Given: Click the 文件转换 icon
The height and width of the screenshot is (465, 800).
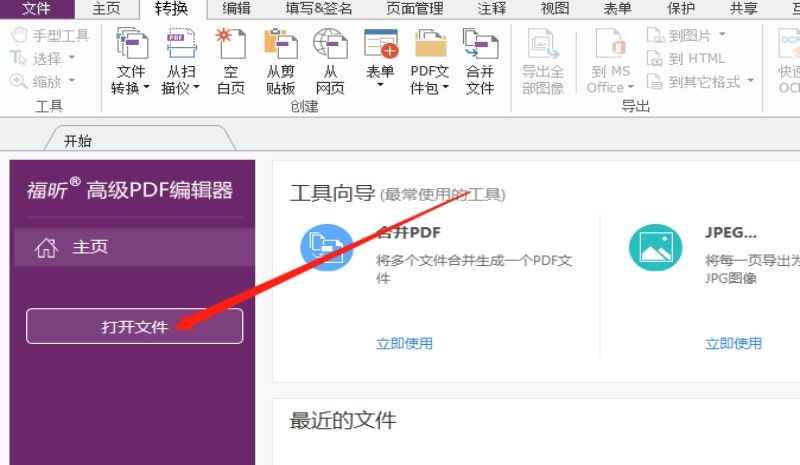Looking at the screenshot, I should click(131, 44).
